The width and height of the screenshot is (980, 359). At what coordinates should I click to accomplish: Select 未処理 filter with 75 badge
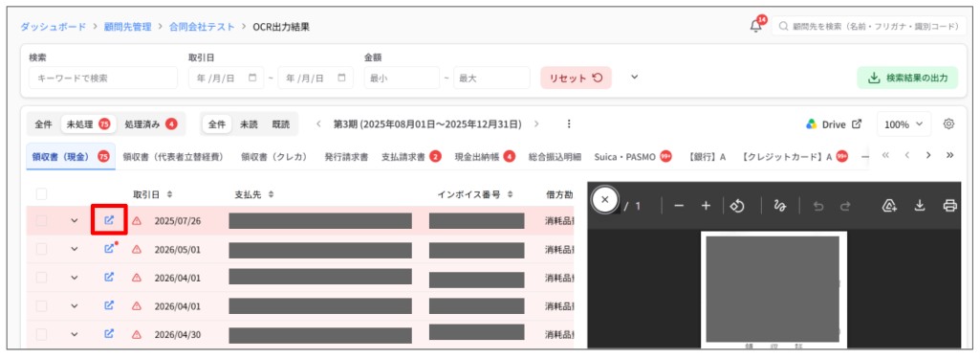point(88,123)
